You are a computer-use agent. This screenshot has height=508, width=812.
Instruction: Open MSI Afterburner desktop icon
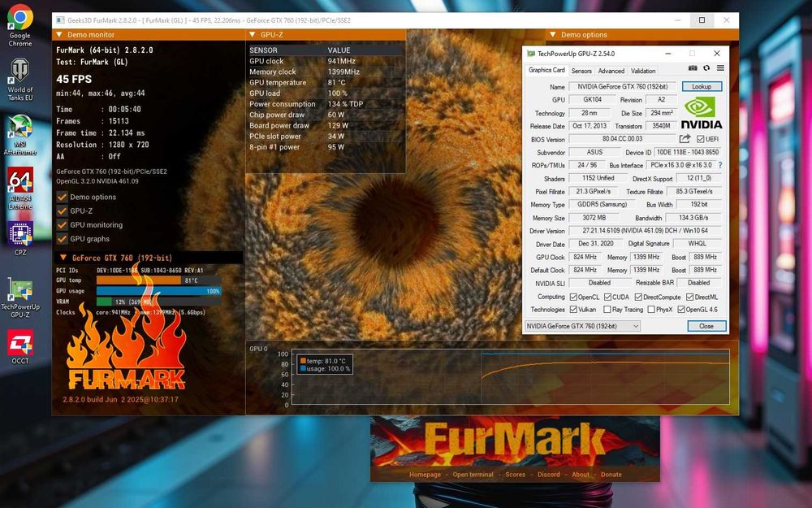(x=20, y=135)
